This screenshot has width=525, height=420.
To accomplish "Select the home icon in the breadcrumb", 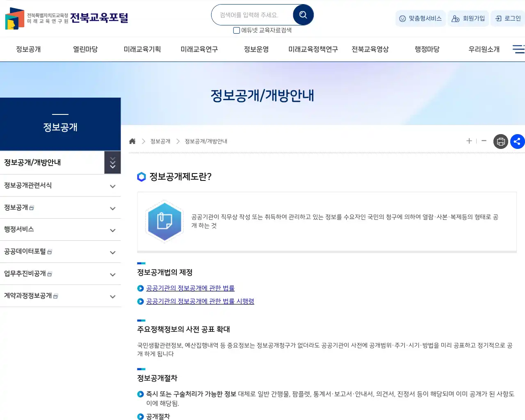I will [132, 141].
